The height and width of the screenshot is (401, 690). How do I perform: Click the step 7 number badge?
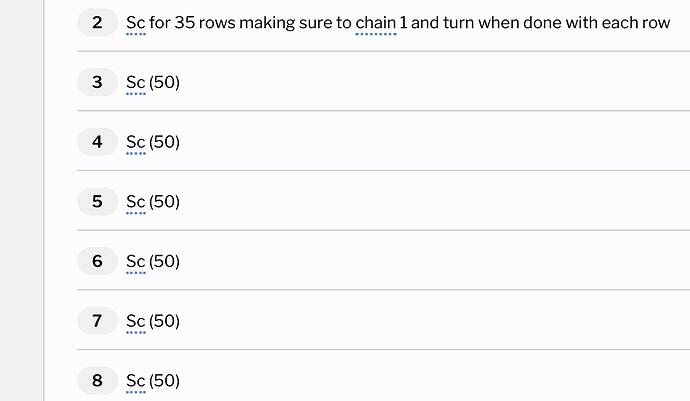click(x=98, y=321)
